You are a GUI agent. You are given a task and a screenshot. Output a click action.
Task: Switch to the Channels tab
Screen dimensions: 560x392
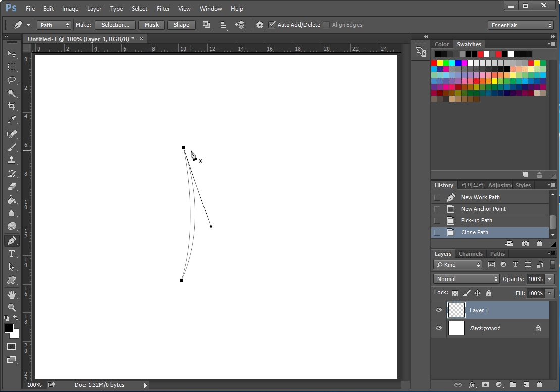pos(470,254)
